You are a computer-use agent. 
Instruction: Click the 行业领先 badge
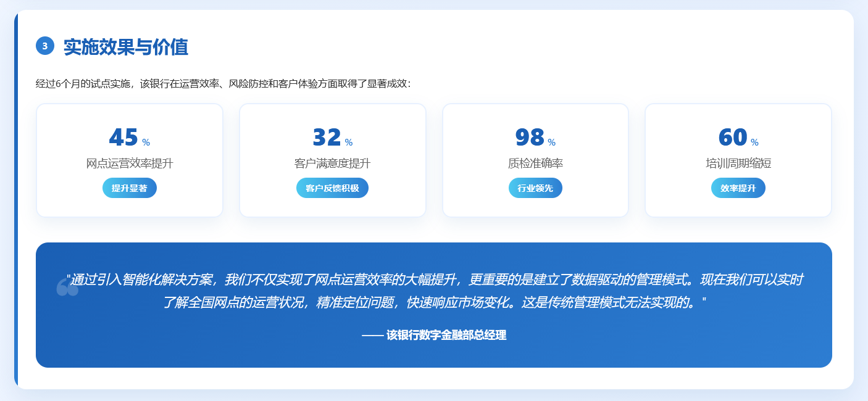tap(535, 188)
